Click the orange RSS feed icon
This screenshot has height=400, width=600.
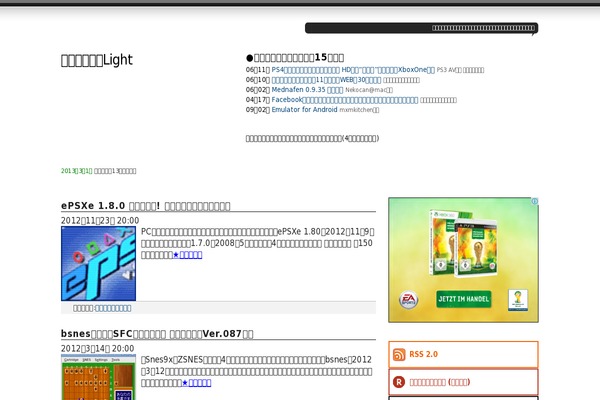pos(399,355)
